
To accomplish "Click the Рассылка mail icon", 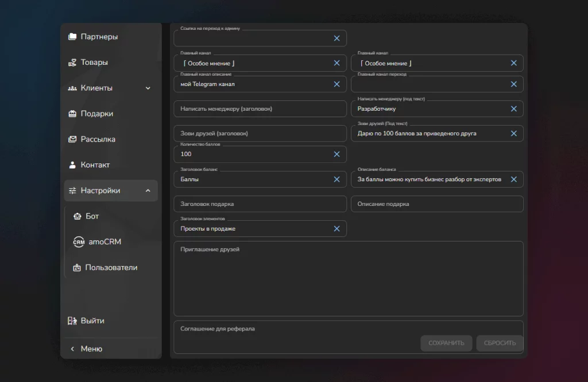I will [x=72, y=139].
